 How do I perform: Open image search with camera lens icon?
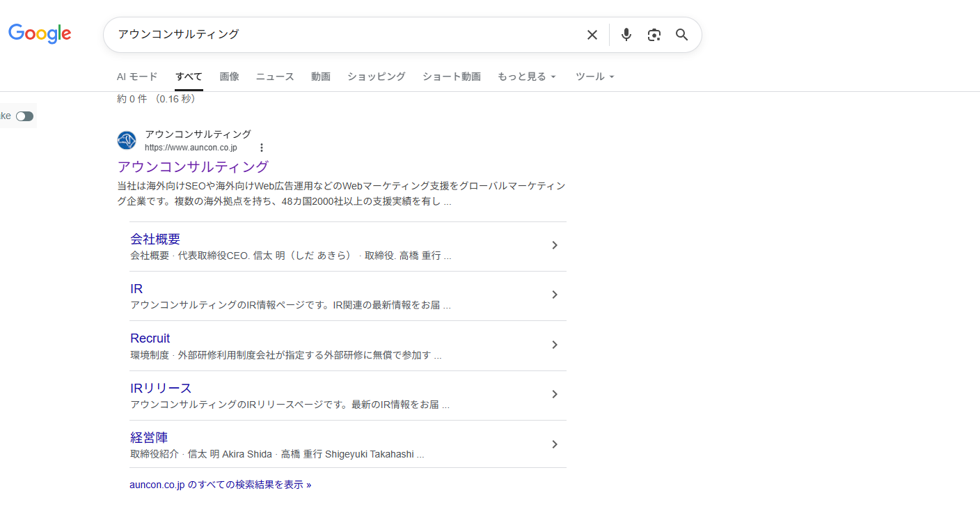coord(654,35)
